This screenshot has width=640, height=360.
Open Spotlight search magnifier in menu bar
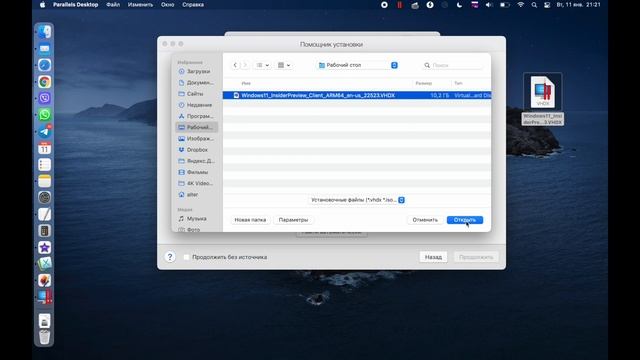pos(534,5)
